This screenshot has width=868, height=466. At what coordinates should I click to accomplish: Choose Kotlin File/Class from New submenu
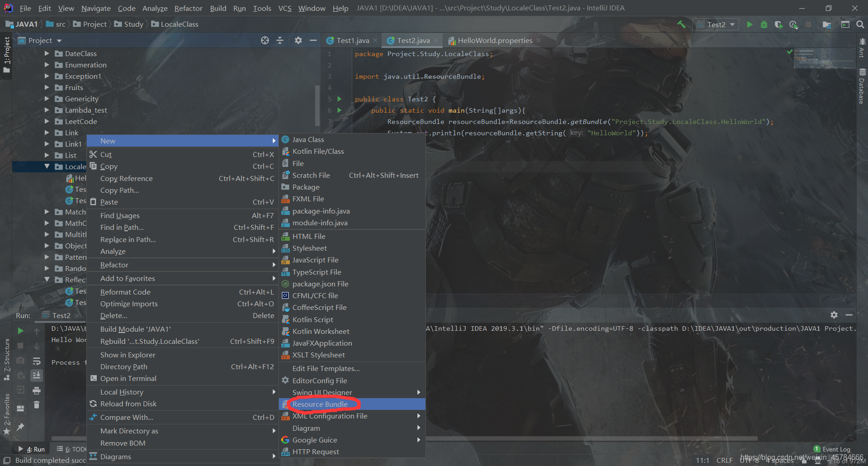[352, 151]
